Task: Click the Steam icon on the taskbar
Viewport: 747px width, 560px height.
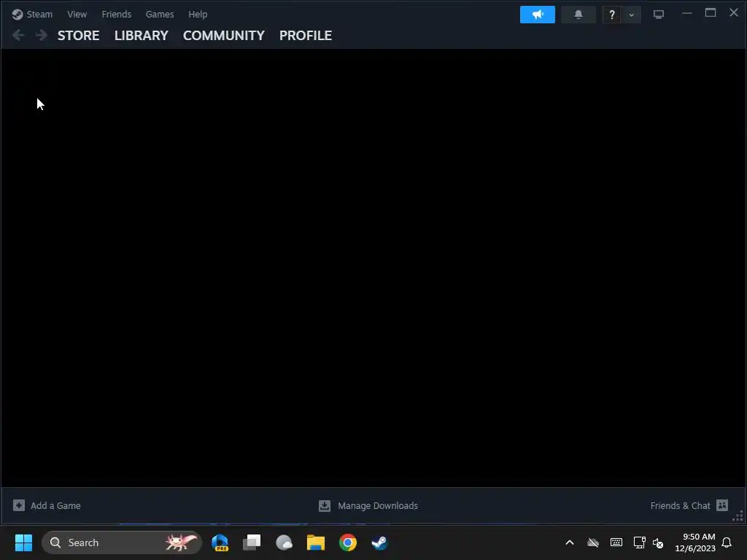Action: [x=379, y=542]
